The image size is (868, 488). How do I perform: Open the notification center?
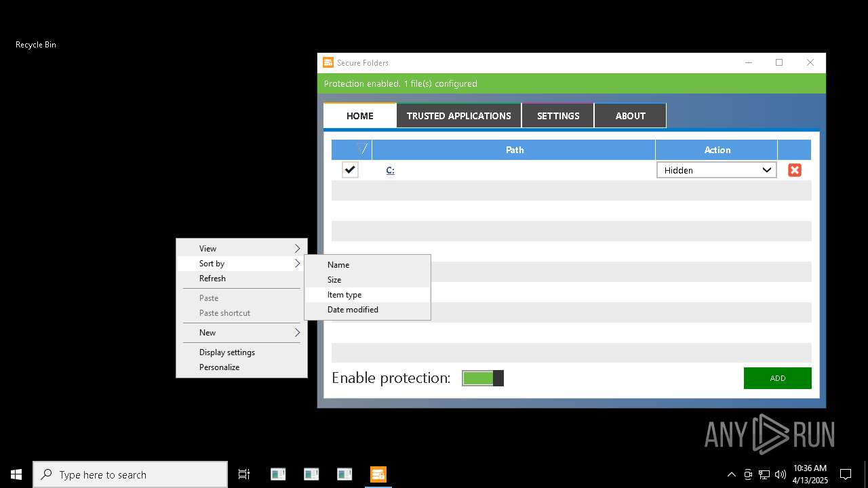pyautogui.click(x=846, y=474)
